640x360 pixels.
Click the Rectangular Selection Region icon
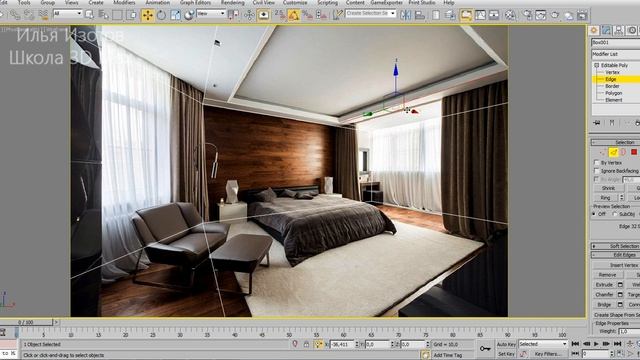(118, 15)
